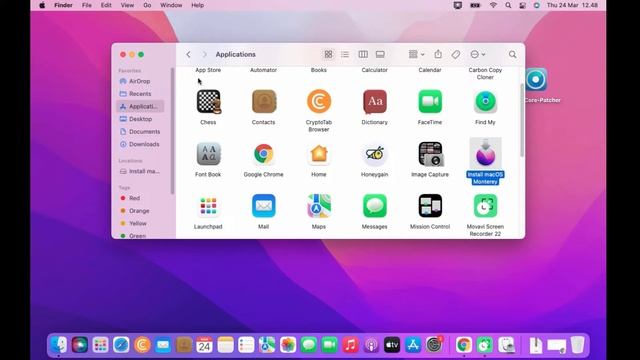The height and width of the screenshot is (360, 640).
Task: Open the Contacts app icon
Action: click(x=264, y=102)
